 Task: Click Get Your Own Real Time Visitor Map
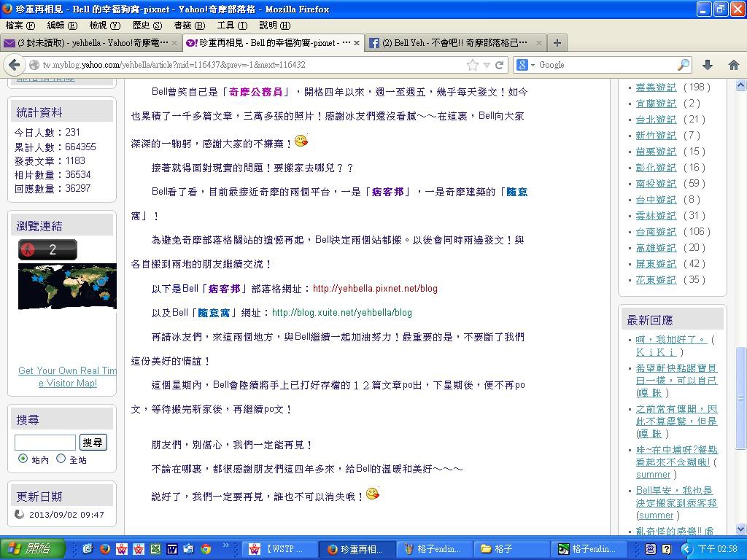[x=68, y=377]
